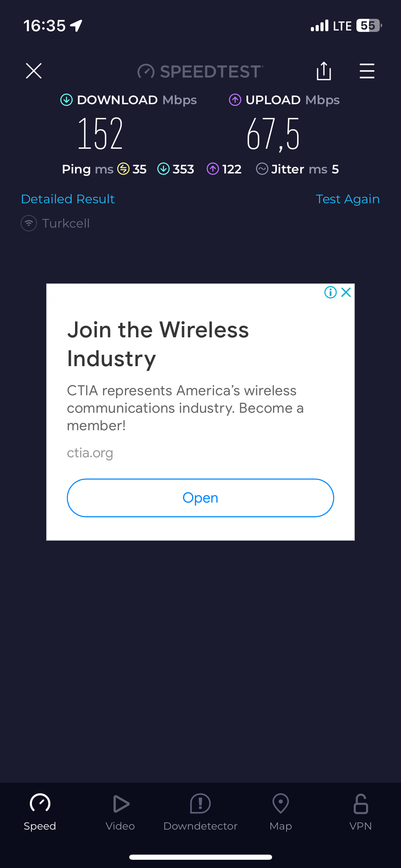Close the result with the X icon

pos(34,71)
